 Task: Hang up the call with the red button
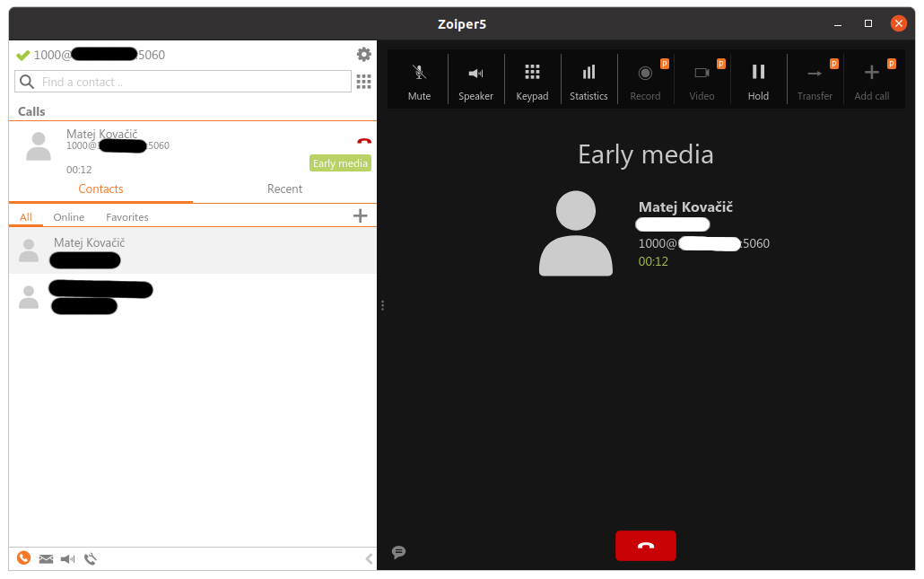point(645,545)
